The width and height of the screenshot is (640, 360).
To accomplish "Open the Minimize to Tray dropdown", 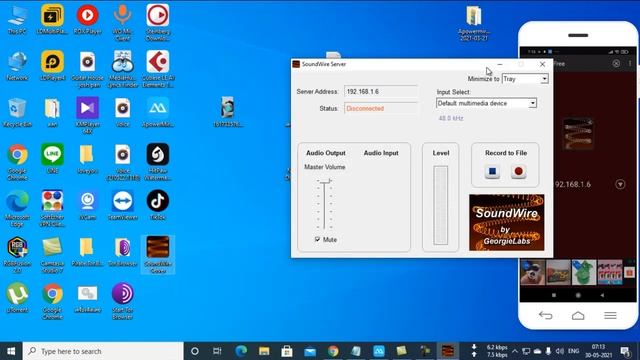I will [544, 79].
